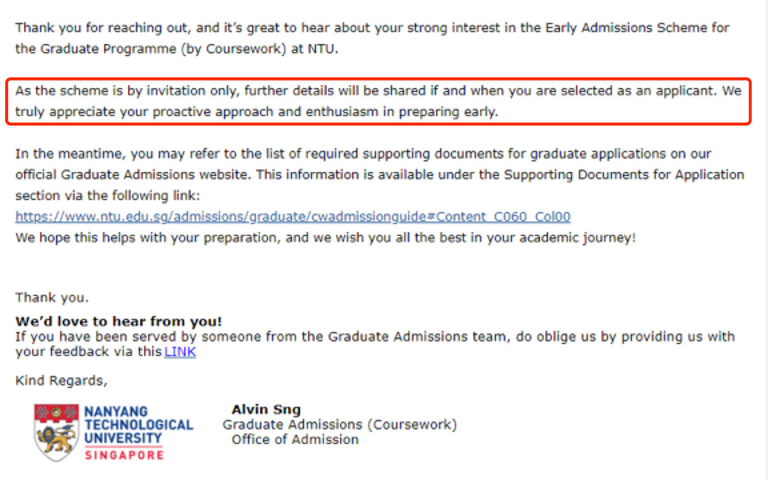
Task: Click the vertical scrollbar at the right edge
Action: [x=765, y=240]
